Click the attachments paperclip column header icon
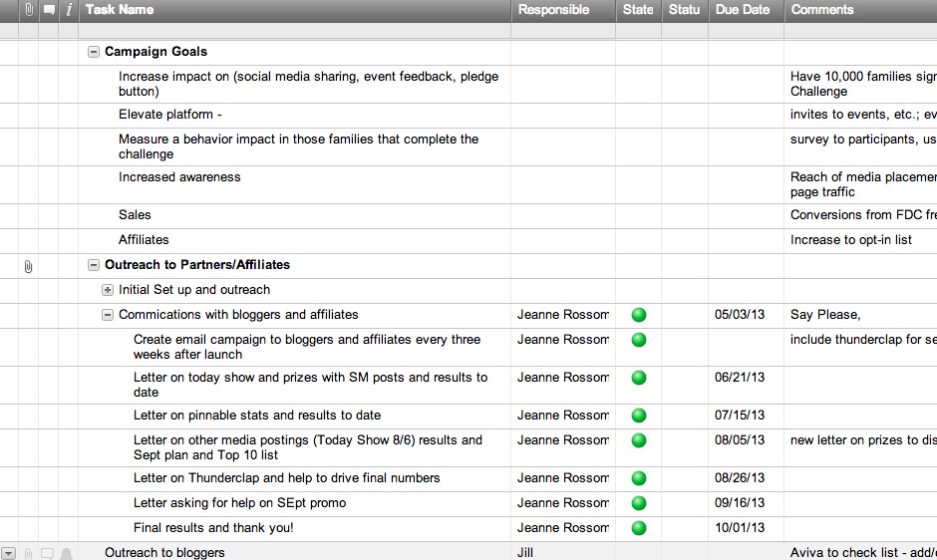This screenshot has height=560, width=937. [x=29, y=10]
